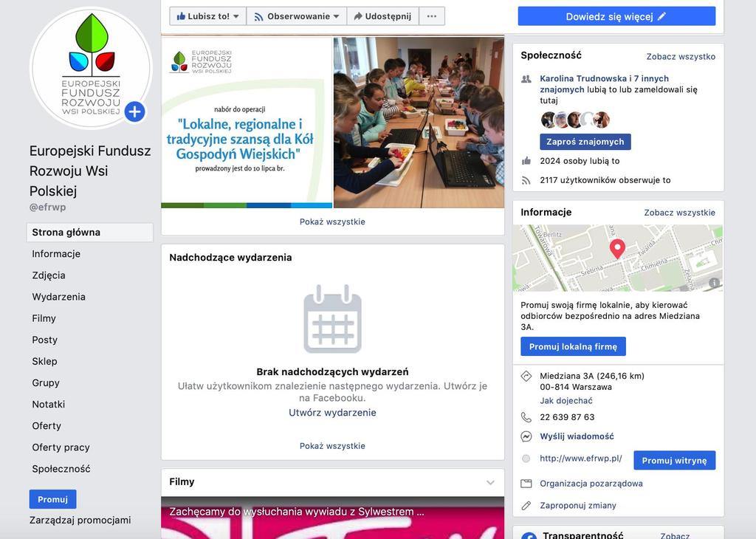
Task: Open the http://www.efrwp.pl/ website link
Action: pos(581,459)
